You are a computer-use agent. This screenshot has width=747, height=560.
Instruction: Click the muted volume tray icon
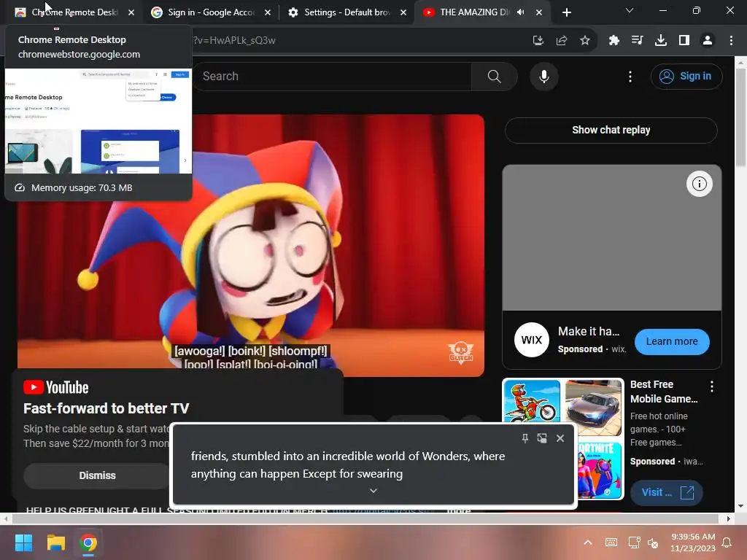653,542
